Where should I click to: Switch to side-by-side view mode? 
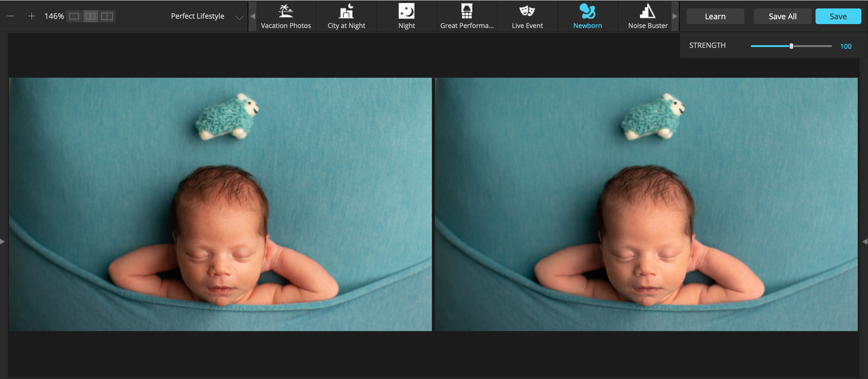90,16
